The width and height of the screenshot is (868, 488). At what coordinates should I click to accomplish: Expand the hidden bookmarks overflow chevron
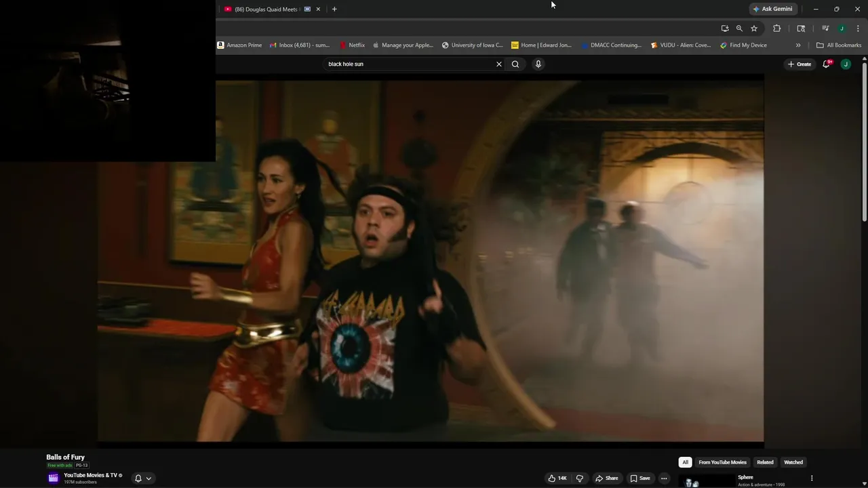point(798,45)
